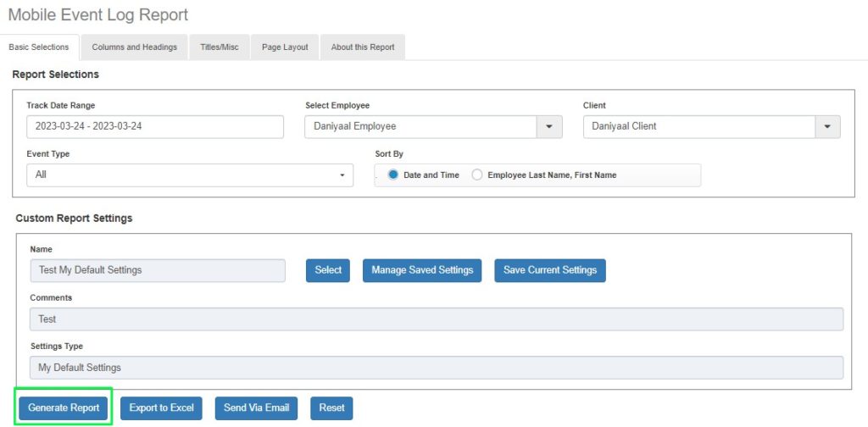Expand the Select Employee dropdown arrow

(548, 126)
